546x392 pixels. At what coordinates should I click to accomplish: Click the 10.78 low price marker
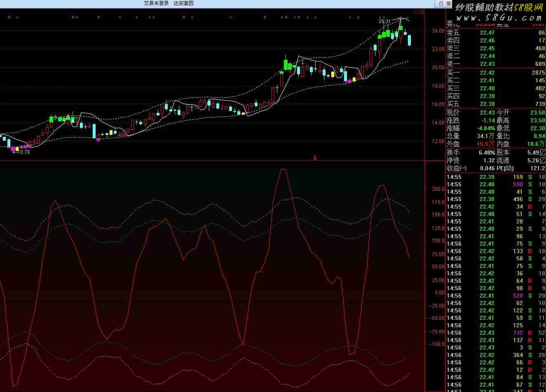click(23, 152)
